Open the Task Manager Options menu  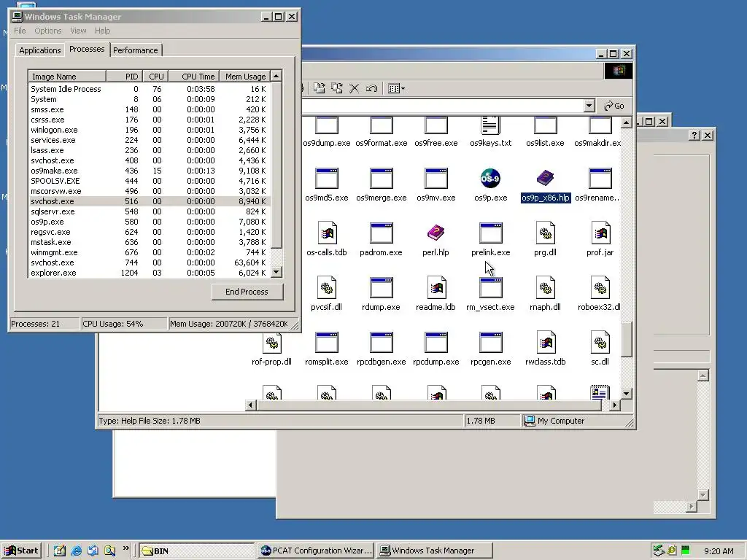pyautogui.click(x=47, y=31)
